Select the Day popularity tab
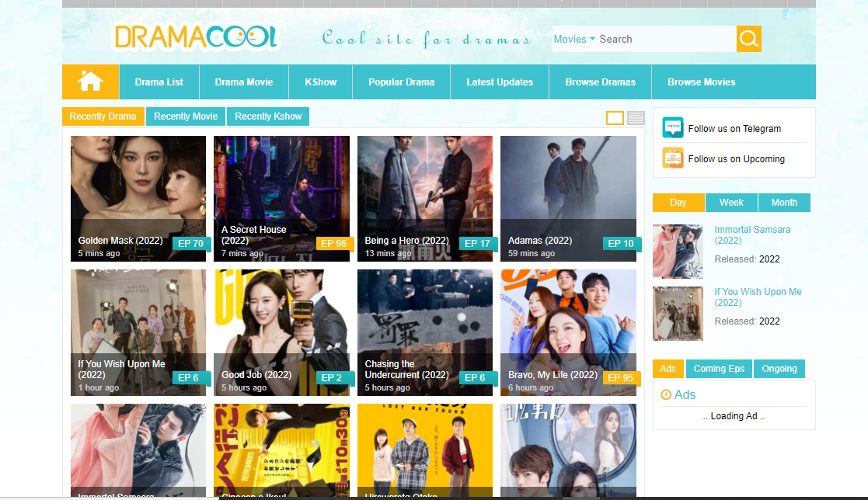 coord(678,203)
